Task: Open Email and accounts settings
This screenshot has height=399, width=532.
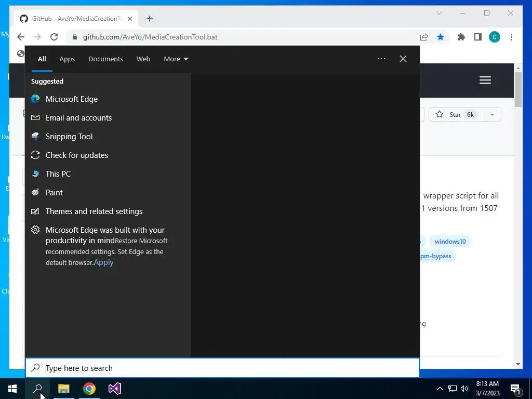Action: point(108,118)
